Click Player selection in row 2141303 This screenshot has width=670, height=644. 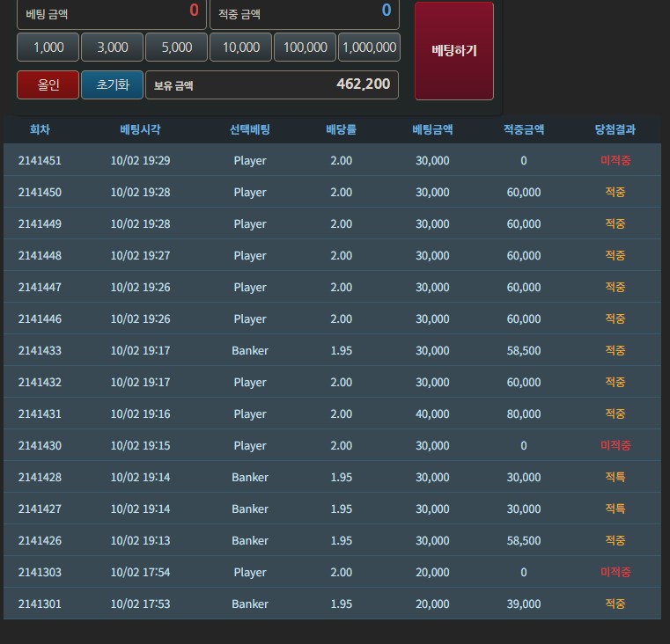(x=250, y=572)
